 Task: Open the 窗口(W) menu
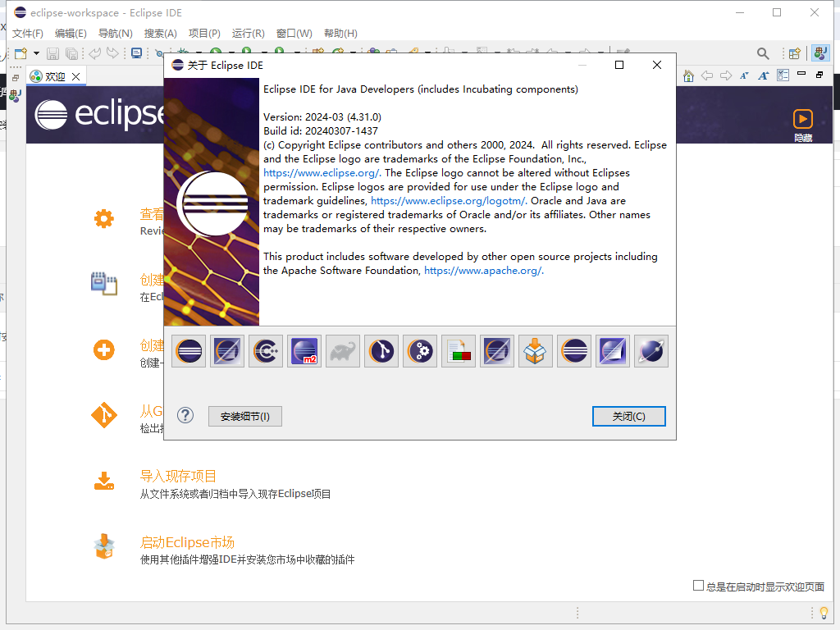pyautogui.click(x=292, y=33)
